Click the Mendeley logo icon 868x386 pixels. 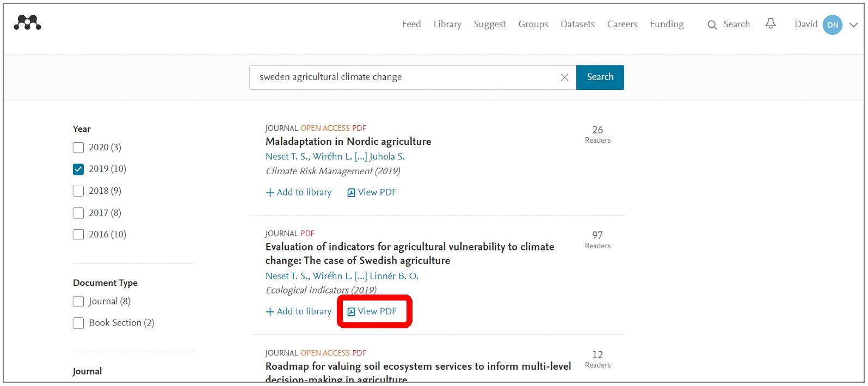pos(27,23)
